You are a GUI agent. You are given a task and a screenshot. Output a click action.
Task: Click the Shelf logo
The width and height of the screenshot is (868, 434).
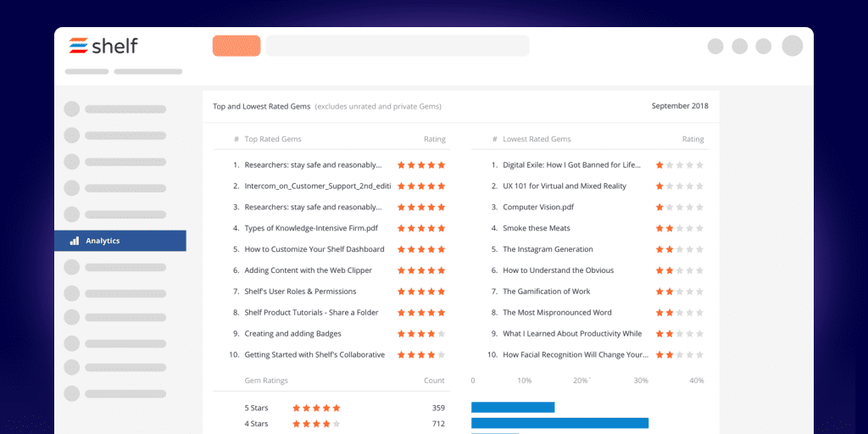pos(103,46)
